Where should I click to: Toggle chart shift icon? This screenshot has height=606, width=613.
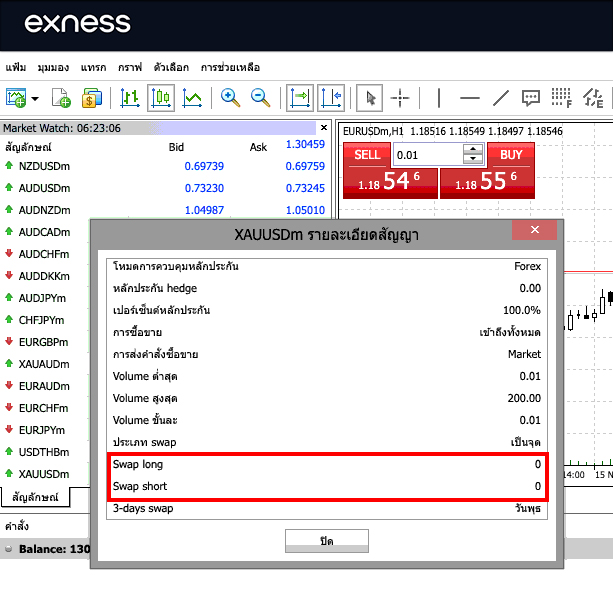[x=331, y=98]
